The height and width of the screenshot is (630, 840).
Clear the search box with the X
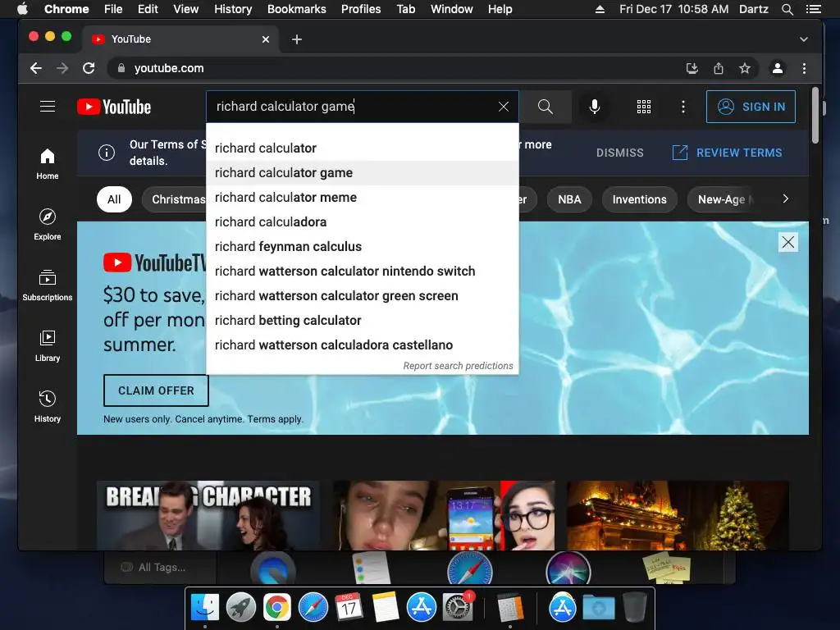pyautogui.click(x=504, y=107)
